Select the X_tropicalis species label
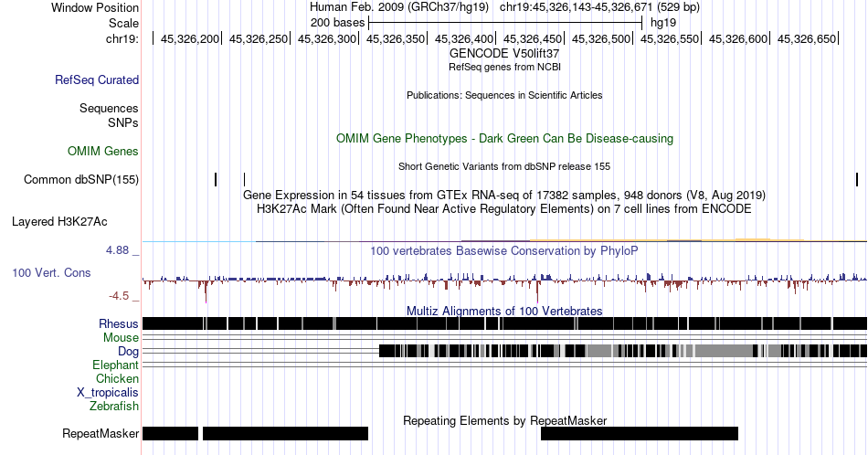The image size is (868, 455). (x=108, y=393)
